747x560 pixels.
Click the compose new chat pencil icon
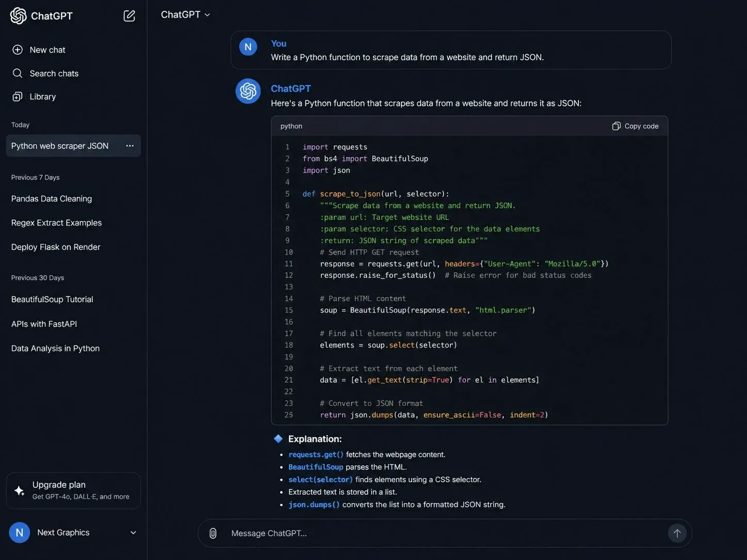pos(129,15)
